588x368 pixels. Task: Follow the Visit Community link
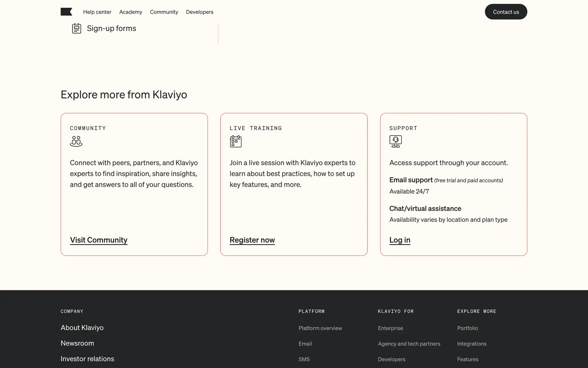click(x=99, y=240)
